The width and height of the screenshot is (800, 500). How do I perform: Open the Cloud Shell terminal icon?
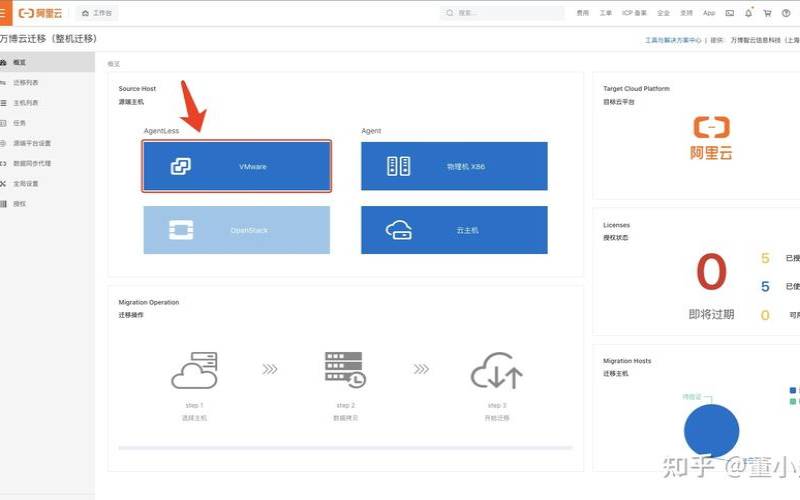click(730, 13)
